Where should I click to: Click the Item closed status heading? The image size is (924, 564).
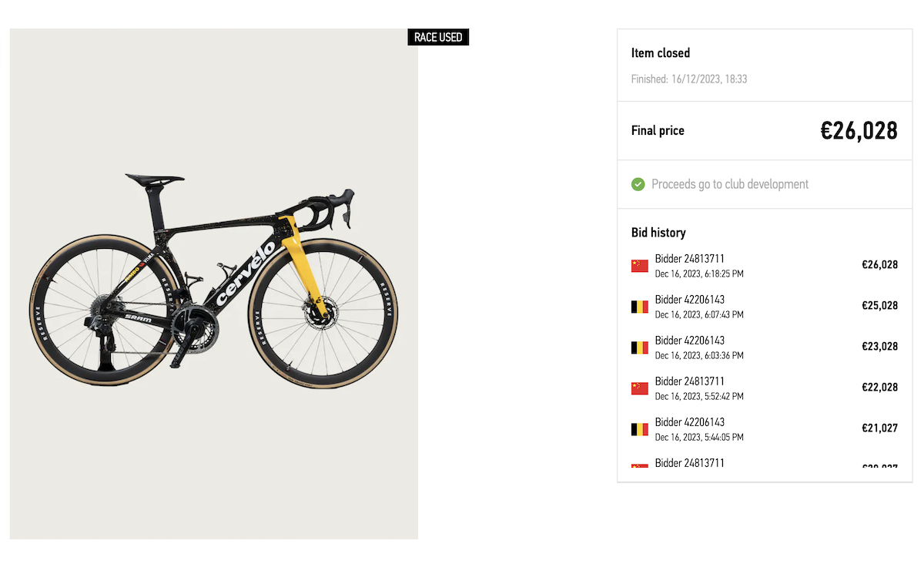pyautogui.click(x=661, y=53)
